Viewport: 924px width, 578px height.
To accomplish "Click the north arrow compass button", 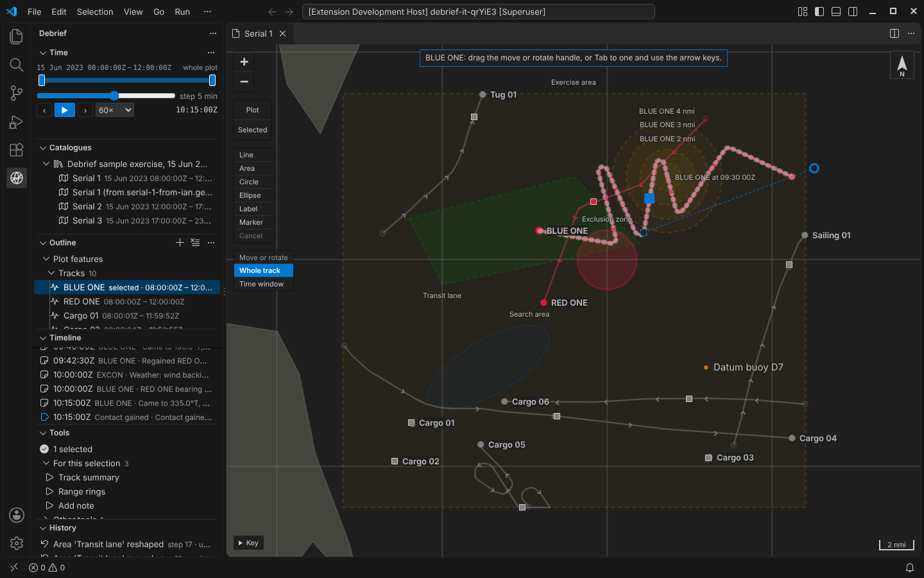I will pyautogui.click(x=902, y=65).
